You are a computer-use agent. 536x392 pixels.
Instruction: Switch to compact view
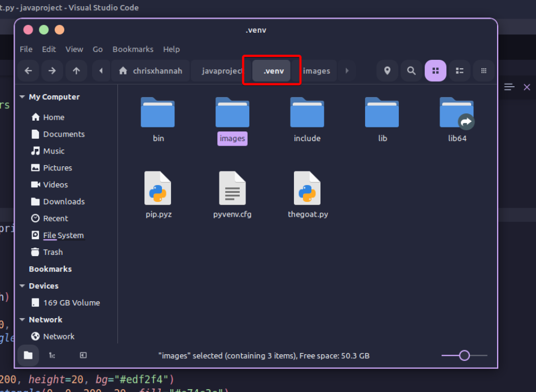484,71
